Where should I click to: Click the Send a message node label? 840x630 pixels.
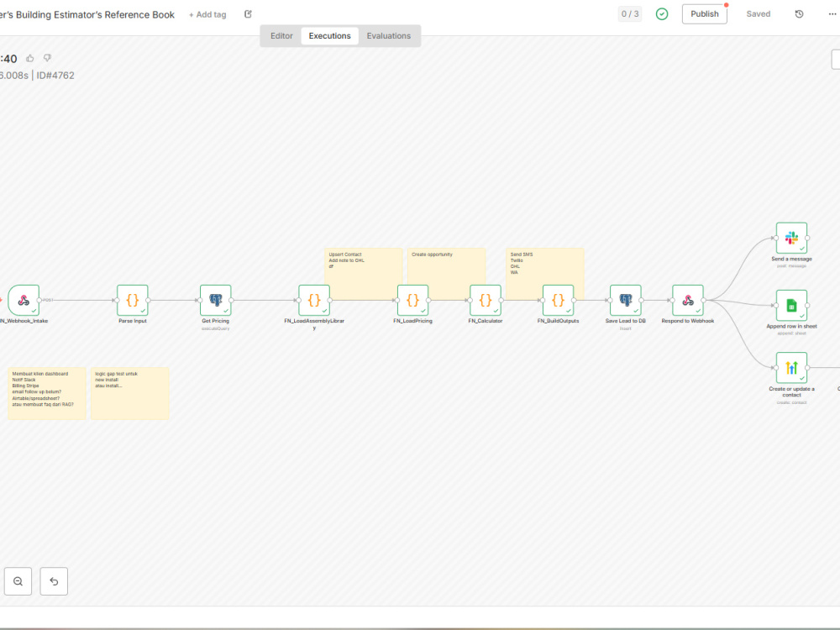[x=792, y=259]
